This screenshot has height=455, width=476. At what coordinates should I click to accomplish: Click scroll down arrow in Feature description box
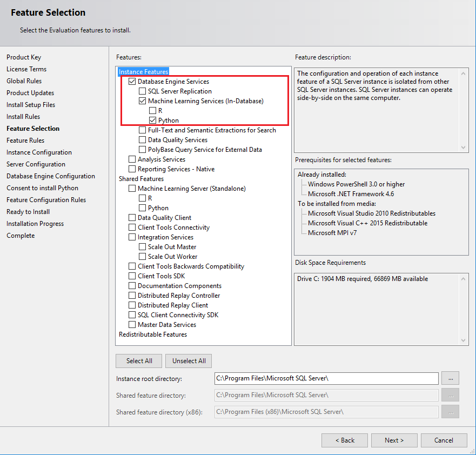tap(463, 148)
